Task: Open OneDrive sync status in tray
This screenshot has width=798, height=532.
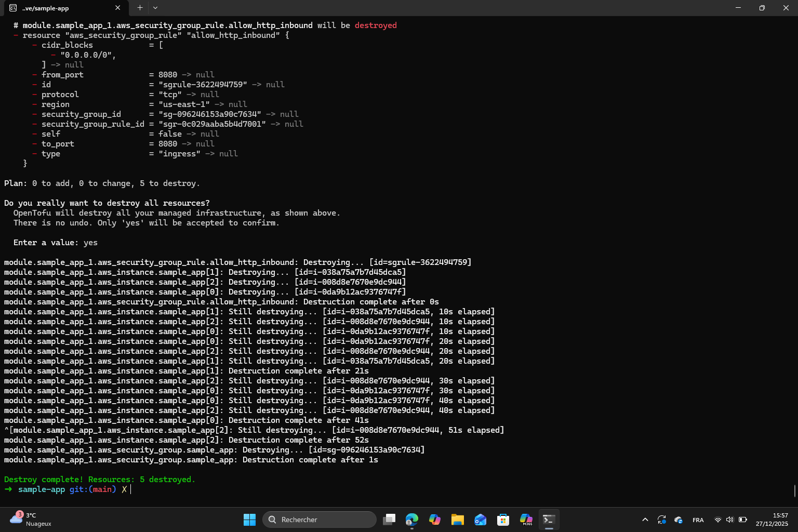Action: [x=678, y=520]
